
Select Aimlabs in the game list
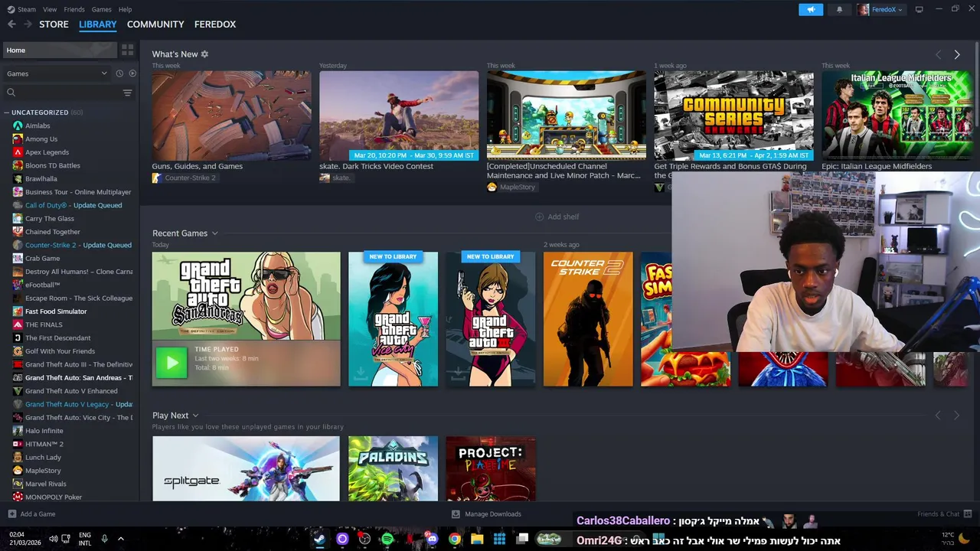point(38,126)
